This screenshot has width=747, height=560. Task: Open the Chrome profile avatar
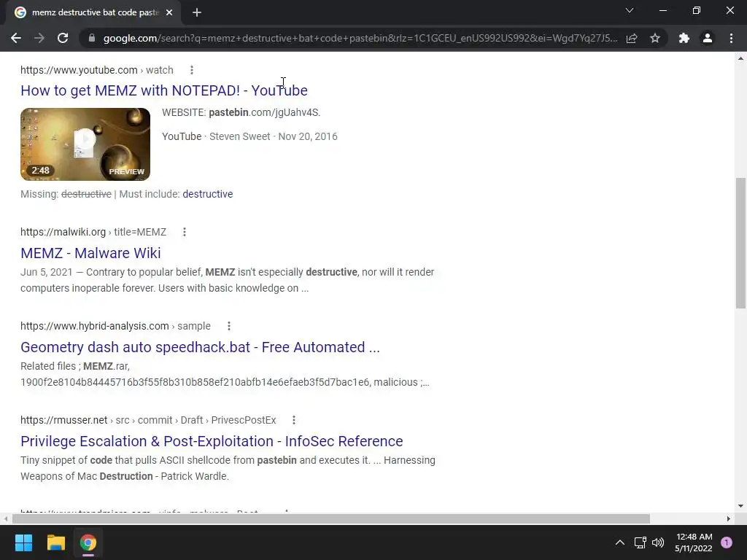click(x=708, y=38)
